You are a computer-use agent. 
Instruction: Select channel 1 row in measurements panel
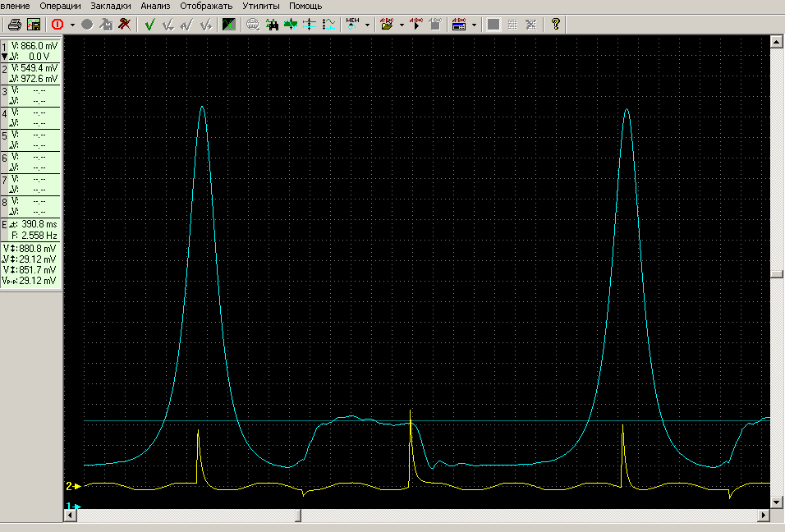(30, 51)
